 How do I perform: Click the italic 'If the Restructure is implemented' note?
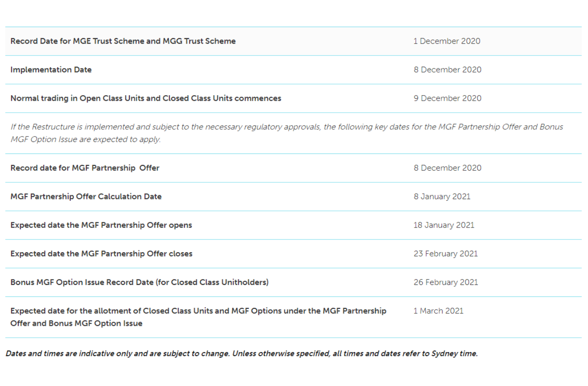287,133
